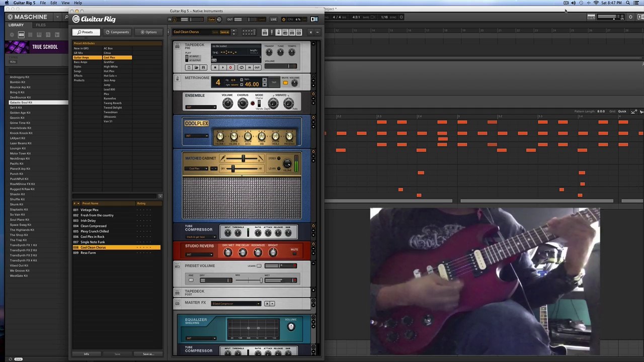Click the Metronome module side icon
This screenshot has height=362, width=644.
(177, 78)
